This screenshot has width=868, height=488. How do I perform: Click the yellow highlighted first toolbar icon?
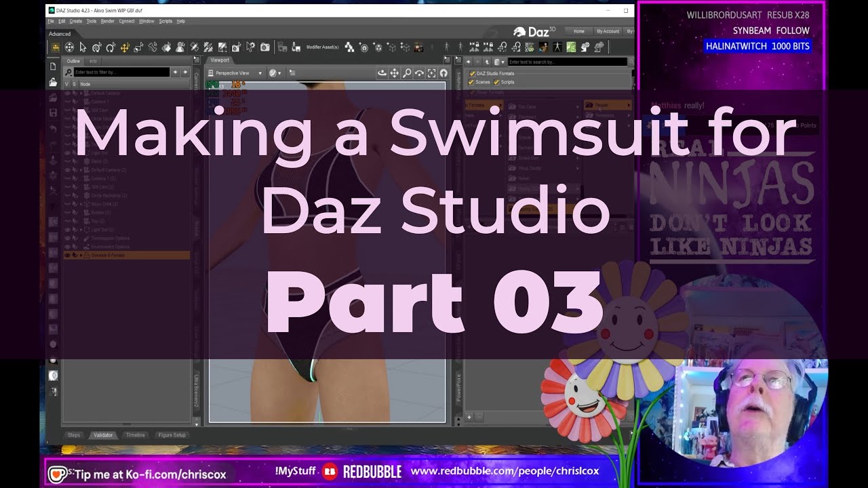pyautogui.click(x=56, y=47)
